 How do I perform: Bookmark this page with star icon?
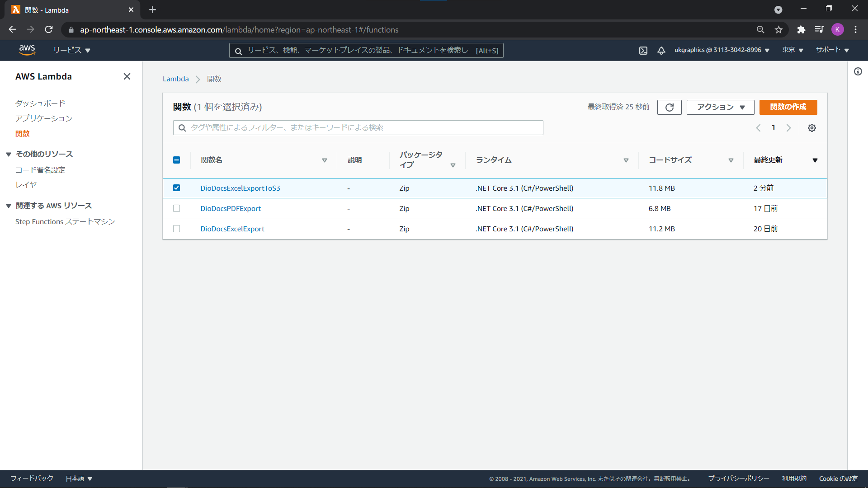tap(778, 29)
